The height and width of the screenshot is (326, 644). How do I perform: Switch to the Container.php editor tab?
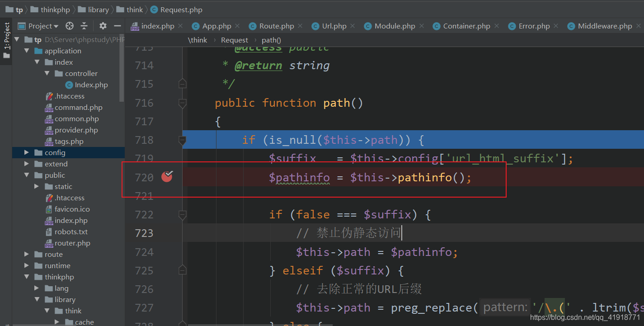coord(466,26)
